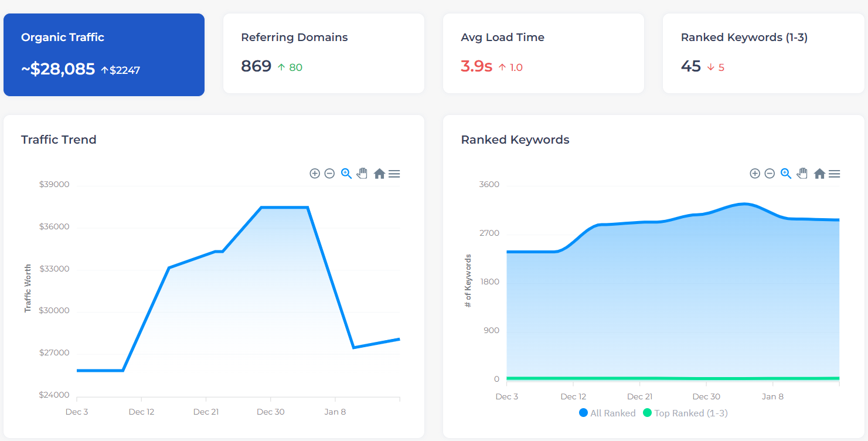
Task: Click Dec 12 on Traffic Trend axis
Action: 141,412
